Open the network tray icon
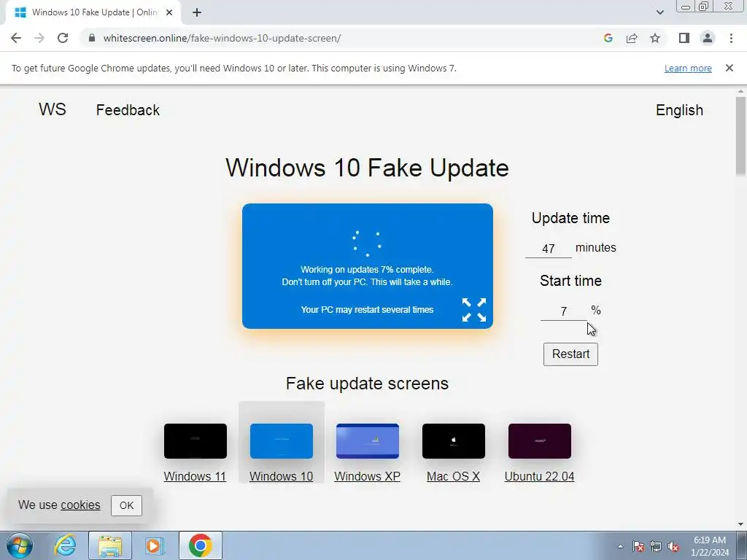Image resolution: width=747 pixels, height=560 pixels. [656, 546]
